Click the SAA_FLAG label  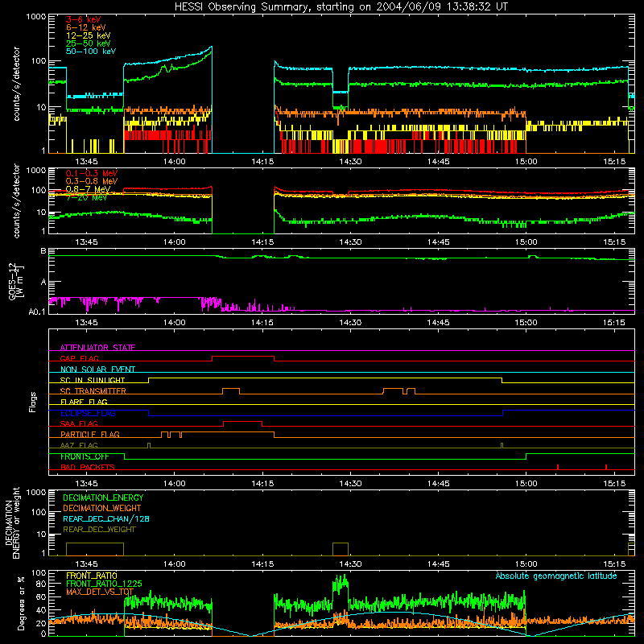coord(79,423)
